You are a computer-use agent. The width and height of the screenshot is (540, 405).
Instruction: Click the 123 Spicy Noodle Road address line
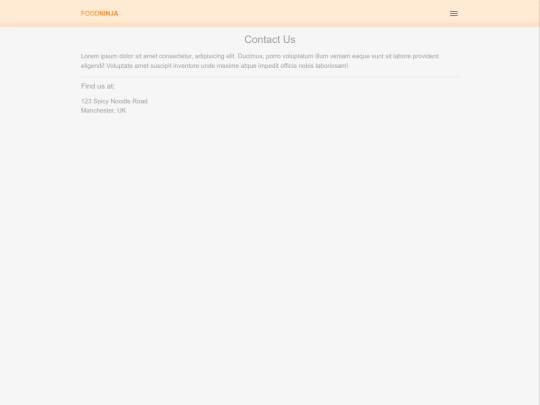click(114, 101)
